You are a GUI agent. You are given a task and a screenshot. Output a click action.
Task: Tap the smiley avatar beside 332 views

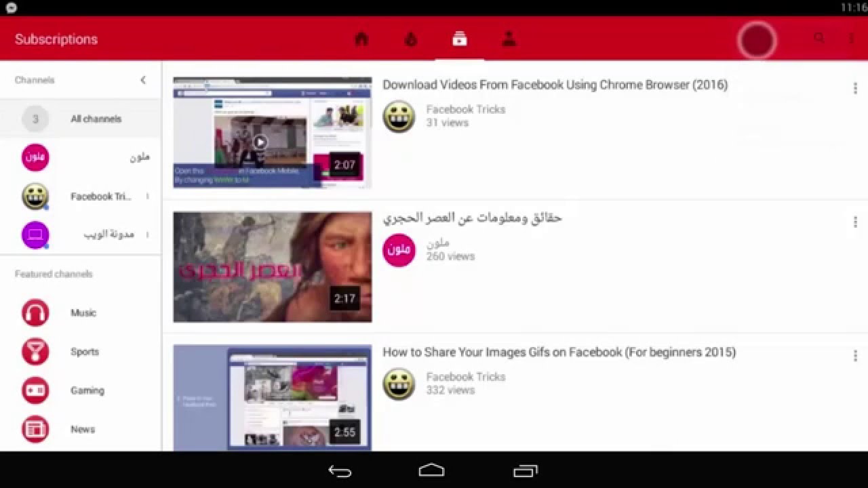pos(399,384)
